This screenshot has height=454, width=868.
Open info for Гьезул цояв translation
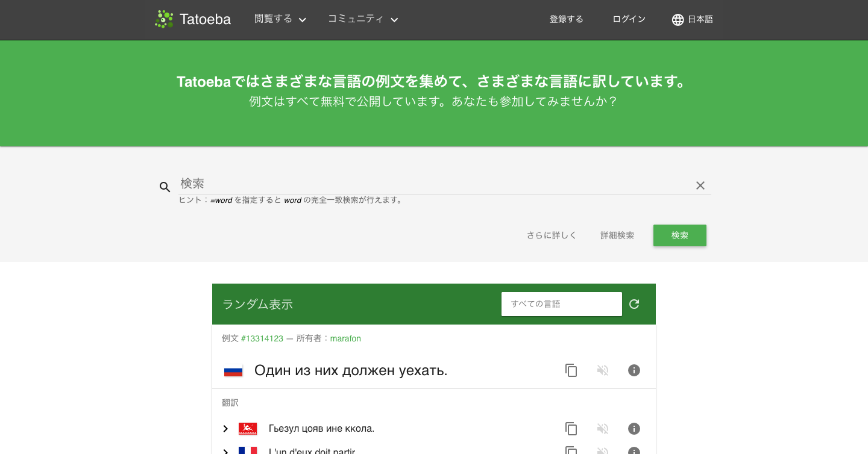pyautogui.click(x=634, y=429)
